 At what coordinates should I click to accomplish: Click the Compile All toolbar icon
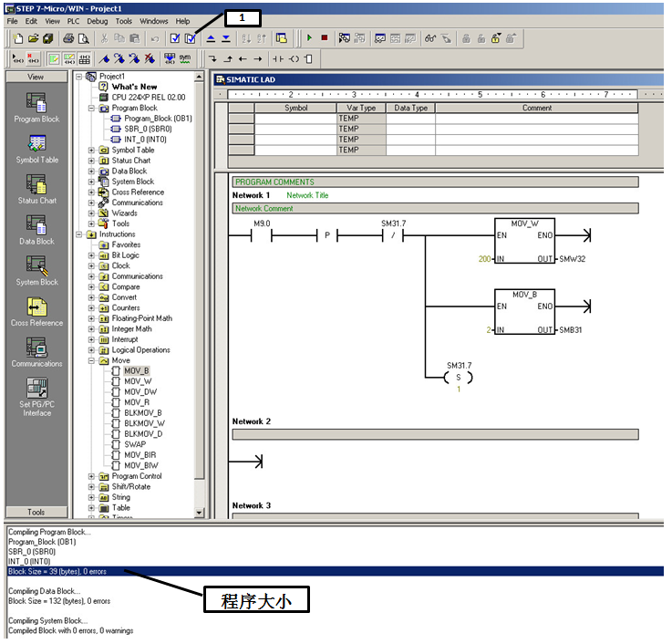click(191, 38)
